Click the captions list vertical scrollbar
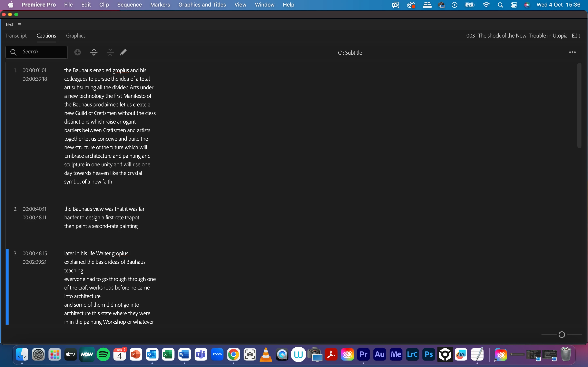 click(x=579, y=106)
